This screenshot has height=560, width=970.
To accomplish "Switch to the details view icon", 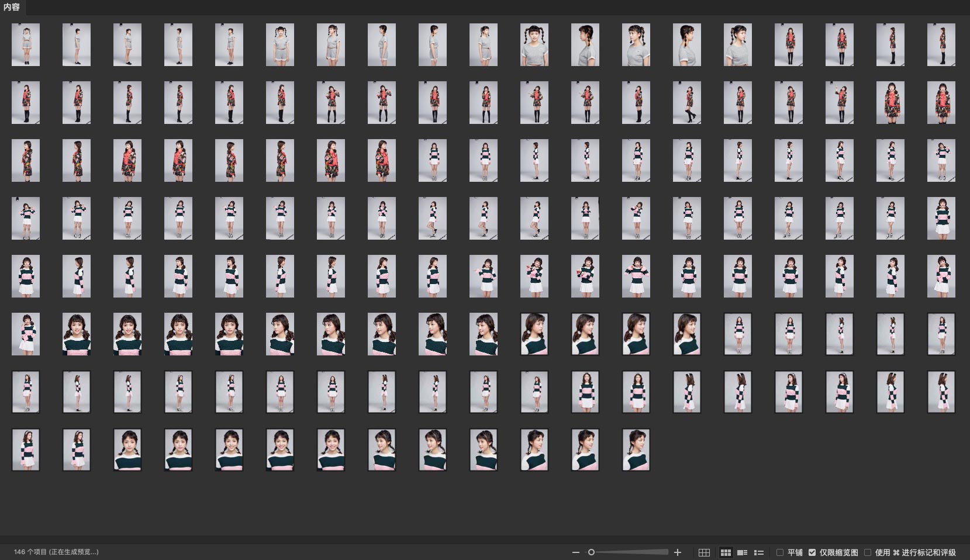I will (x=743, y=552).
